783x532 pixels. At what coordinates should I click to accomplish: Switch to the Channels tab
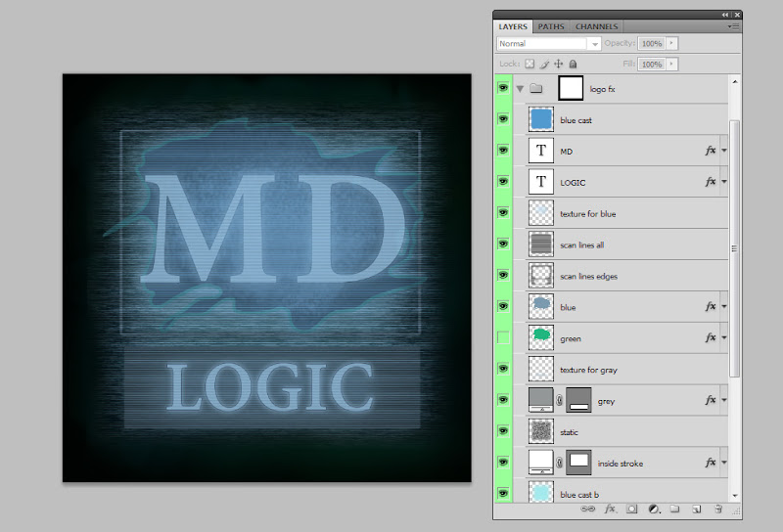coord(596,26)
